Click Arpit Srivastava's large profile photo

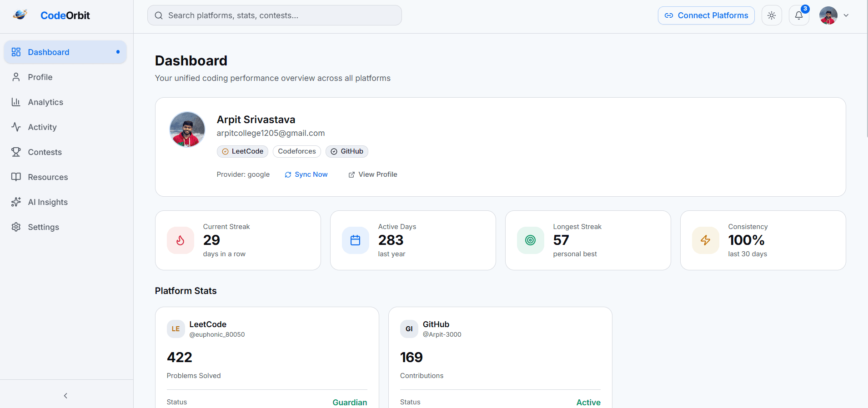coord(187,129)
